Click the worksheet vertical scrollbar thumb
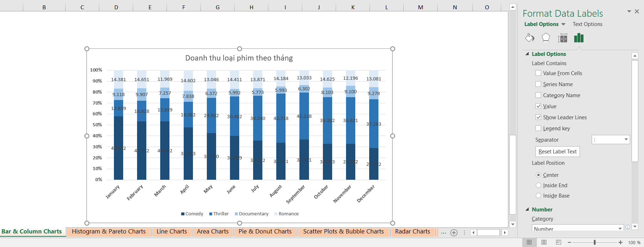The height and width of the screenshot is (247, 644). [x=513, y=174]
